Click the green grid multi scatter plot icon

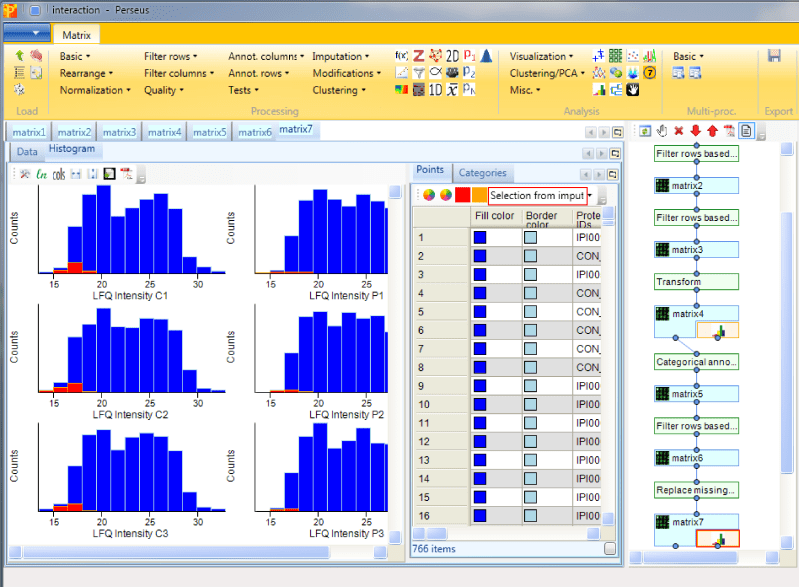616,56
